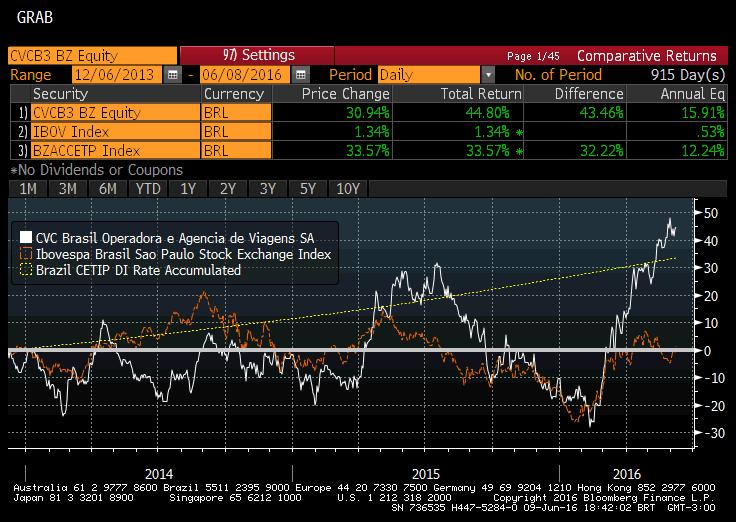
Task: Expand the Period Daily dropdown arrow
Action: click(488, 75)
